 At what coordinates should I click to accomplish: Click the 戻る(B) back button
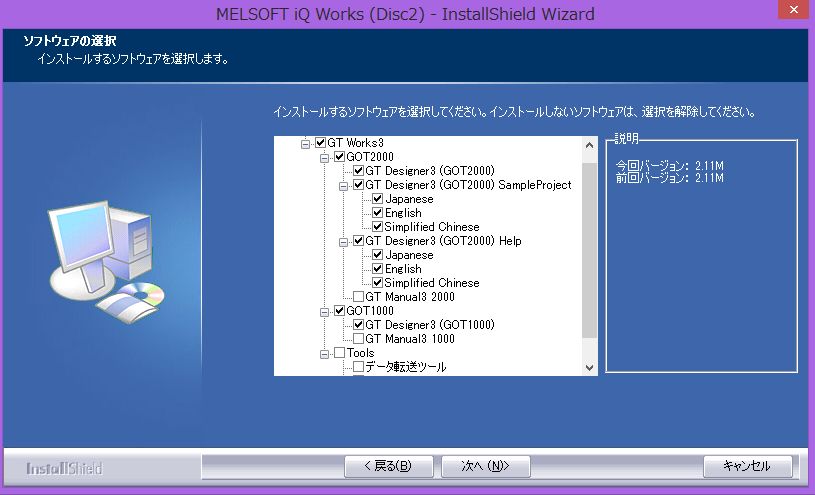point(389,466)
